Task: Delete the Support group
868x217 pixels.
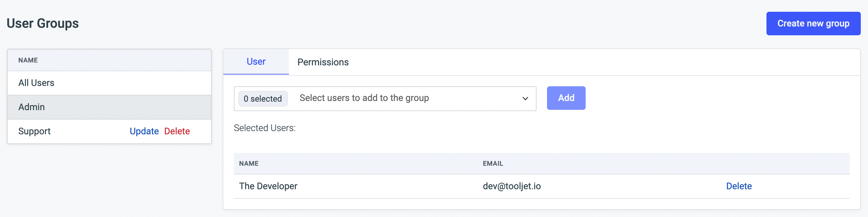Action: [x=177, y=131]
